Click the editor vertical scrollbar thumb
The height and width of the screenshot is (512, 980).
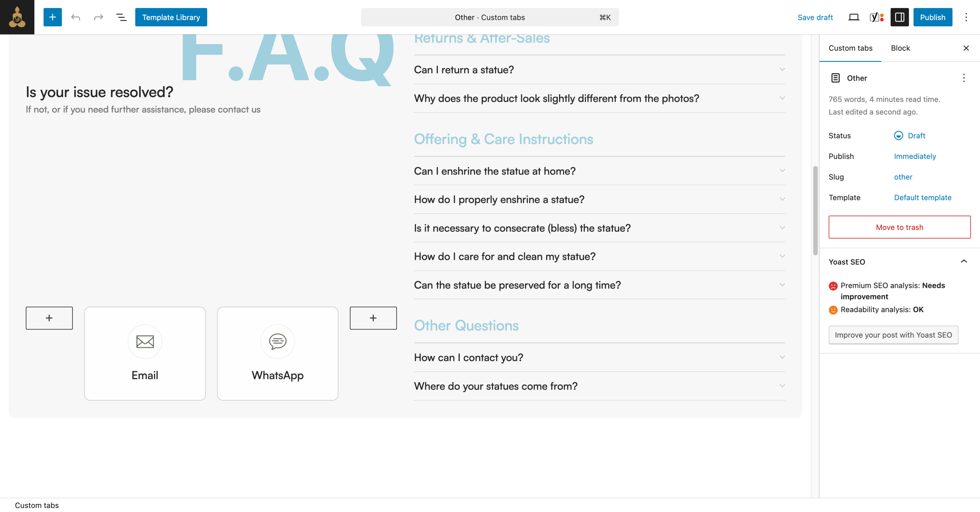tap(815, 211)
